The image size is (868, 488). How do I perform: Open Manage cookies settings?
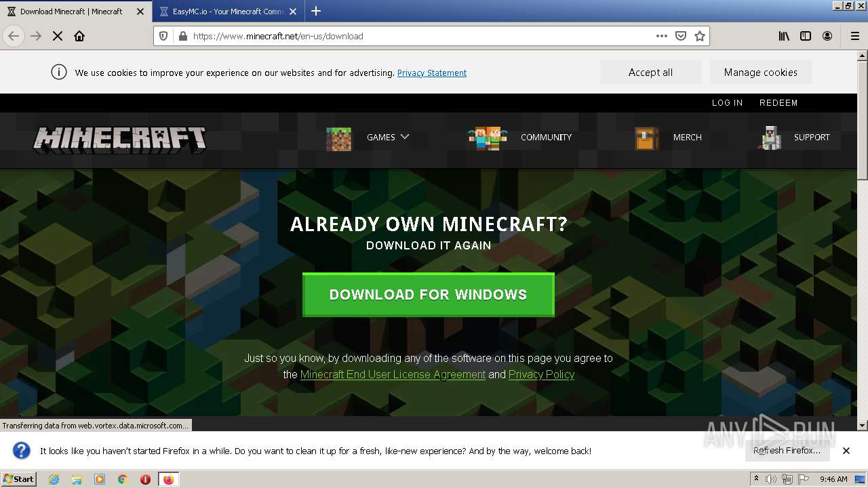[760, 72]
